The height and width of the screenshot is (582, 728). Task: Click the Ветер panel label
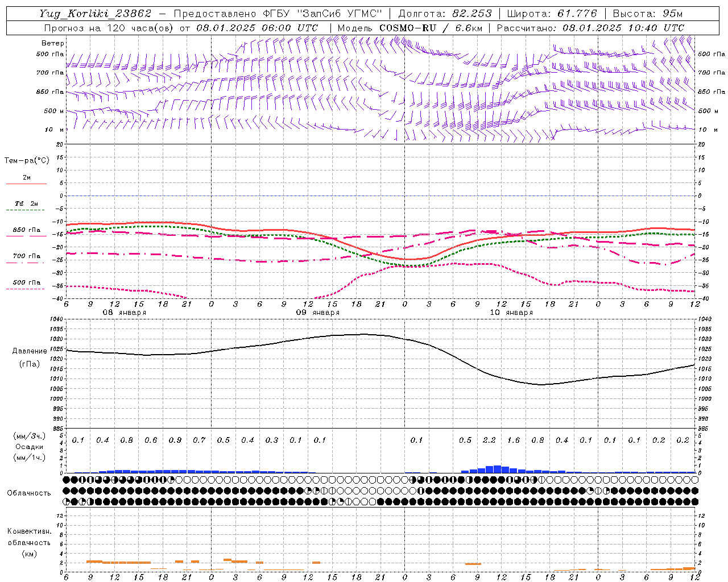53,43
